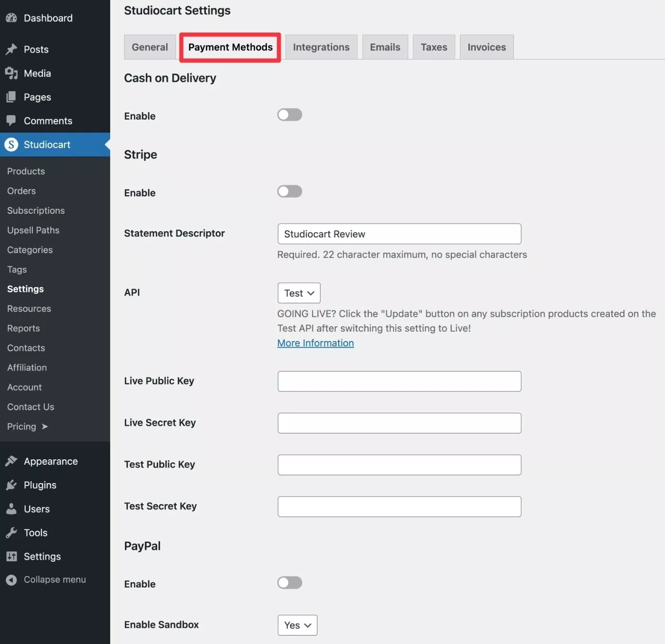Viewport: 665px width, 644px height.
Task: Select the Payment Methods tab
Action: (230, 47)
